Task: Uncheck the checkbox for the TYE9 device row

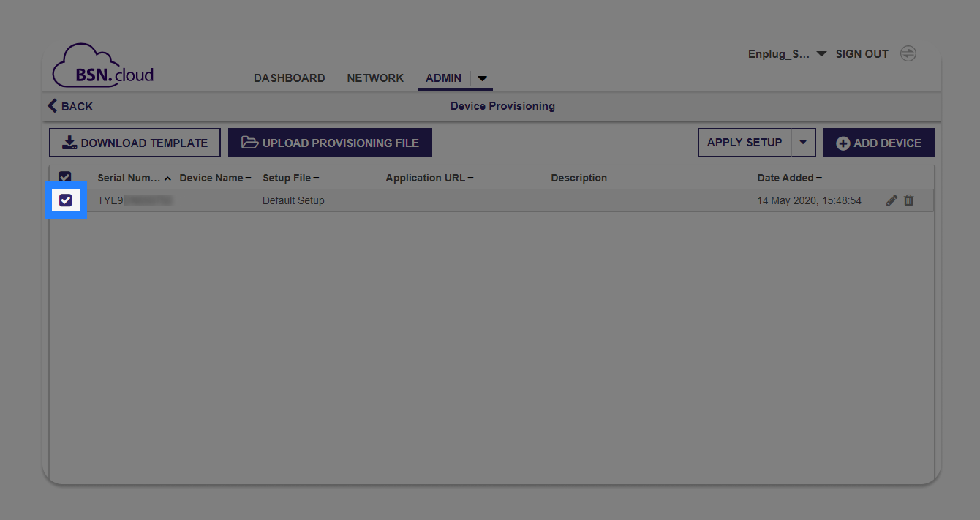Action: point(65,200)
